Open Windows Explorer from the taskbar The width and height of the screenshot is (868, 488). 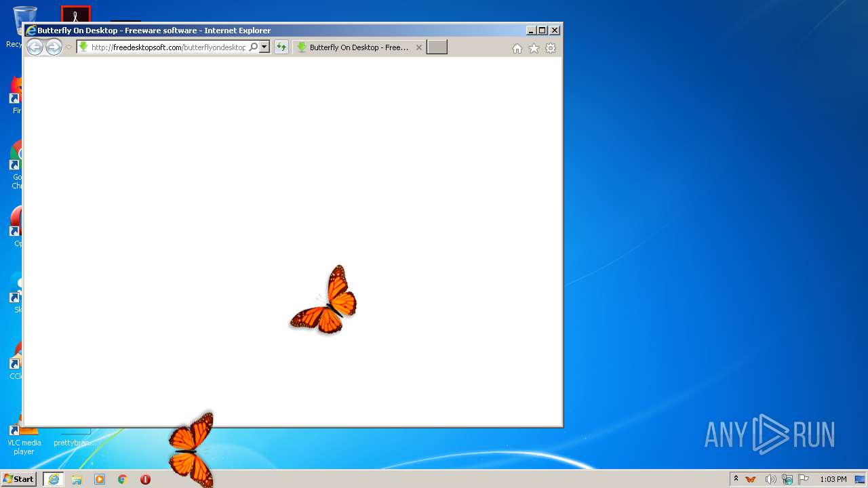point(77,479)
